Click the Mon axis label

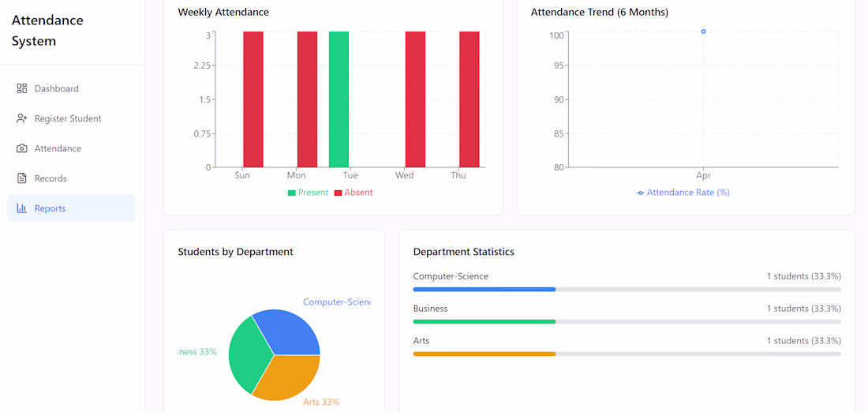point(296,175)
